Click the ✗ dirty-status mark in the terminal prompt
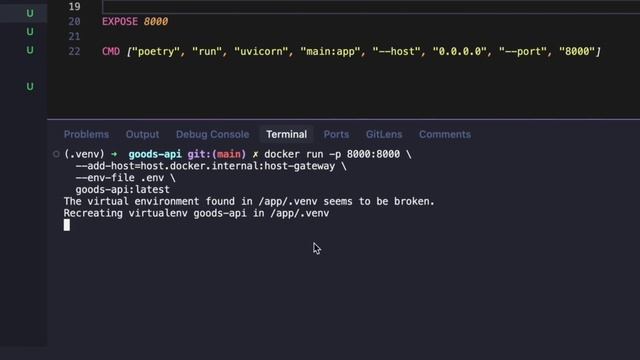Viewport: 640px width, 360px height. pos(255,154)
